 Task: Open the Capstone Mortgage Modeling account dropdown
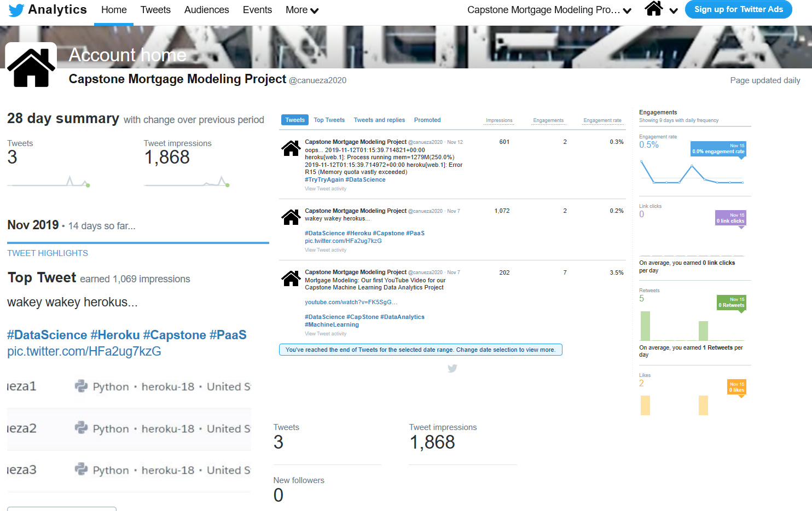pos(549,10)
